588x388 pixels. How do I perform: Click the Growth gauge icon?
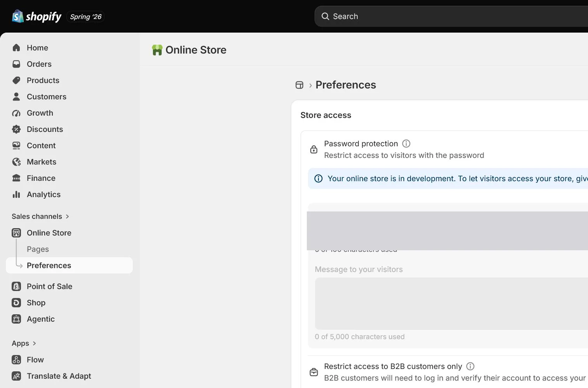(16, 113)
